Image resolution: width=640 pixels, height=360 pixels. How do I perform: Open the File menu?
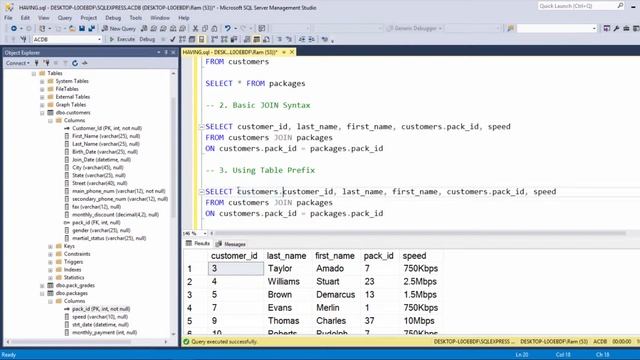(x=8, y=18)
